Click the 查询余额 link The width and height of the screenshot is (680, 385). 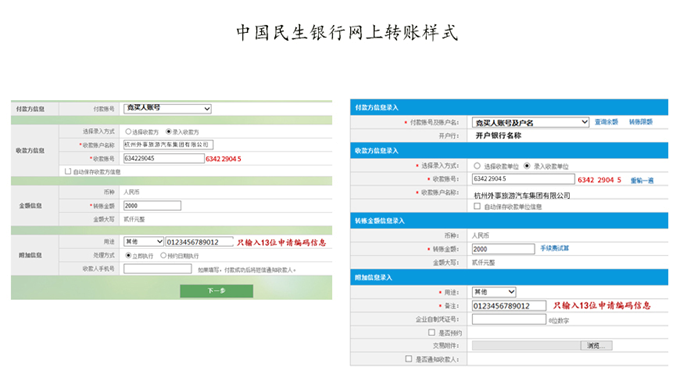[606, 122]
